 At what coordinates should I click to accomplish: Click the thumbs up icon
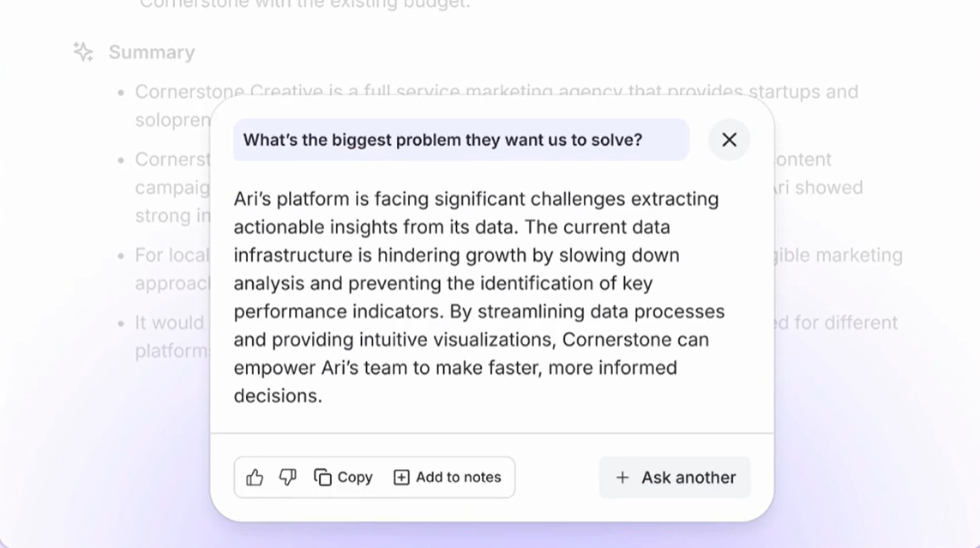(x=255, y=478)
